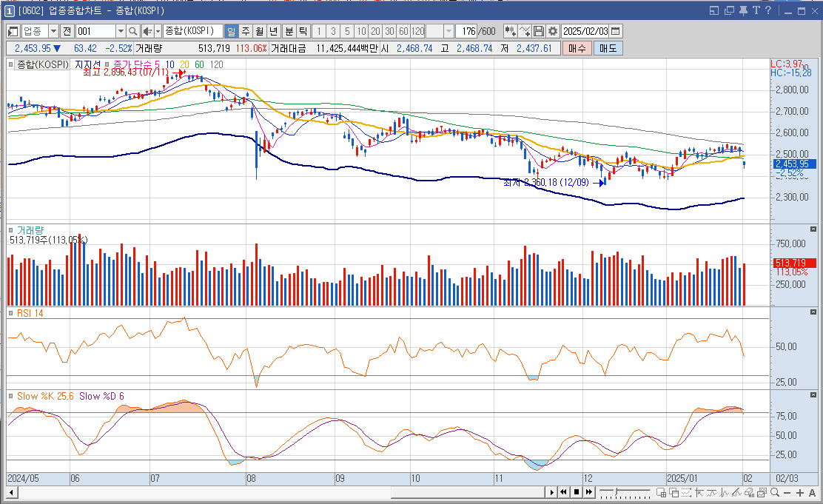Expand the speaker icon dropdown arrow

click(158, 32)
